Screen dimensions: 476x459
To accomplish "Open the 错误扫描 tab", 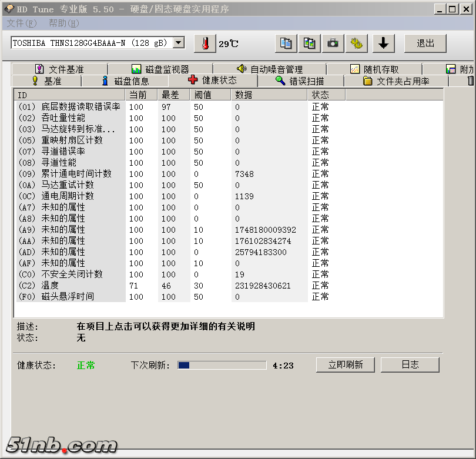I will [x=300, y=81].
